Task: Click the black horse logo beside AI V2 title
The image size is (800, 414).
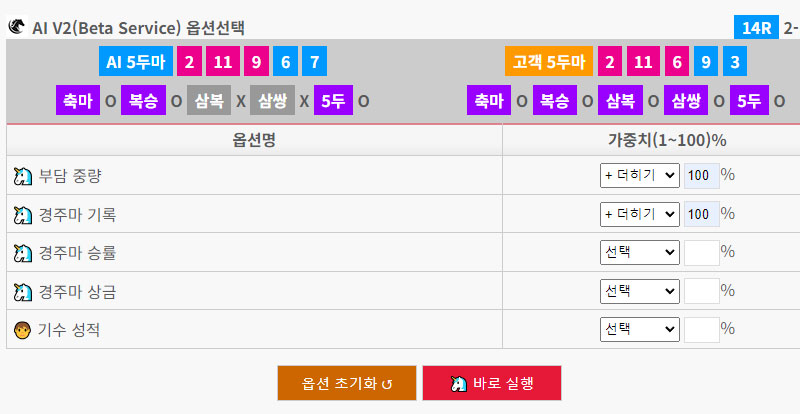Action: [17, 26]
